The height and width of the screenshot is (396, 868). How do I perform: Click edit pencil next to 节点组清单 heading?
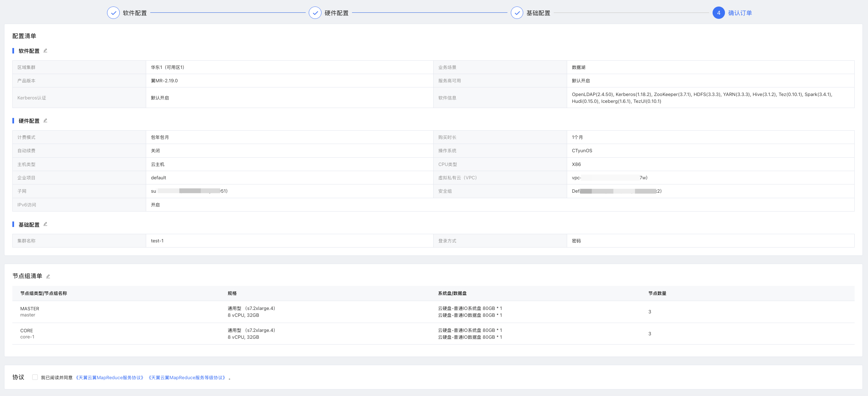[x=48, y=276]
